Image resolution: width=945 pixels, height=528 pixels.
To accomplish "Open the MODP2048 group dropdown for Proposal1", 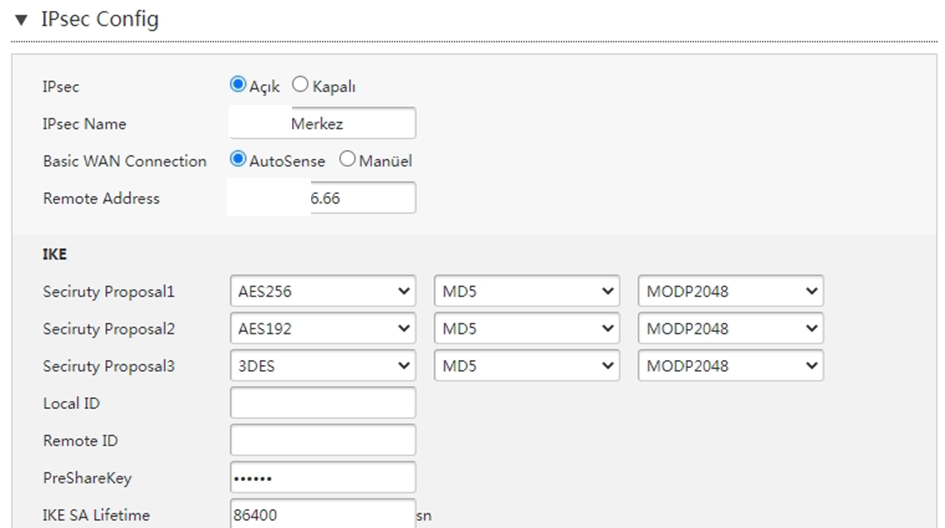I will (x=730, y=292).
